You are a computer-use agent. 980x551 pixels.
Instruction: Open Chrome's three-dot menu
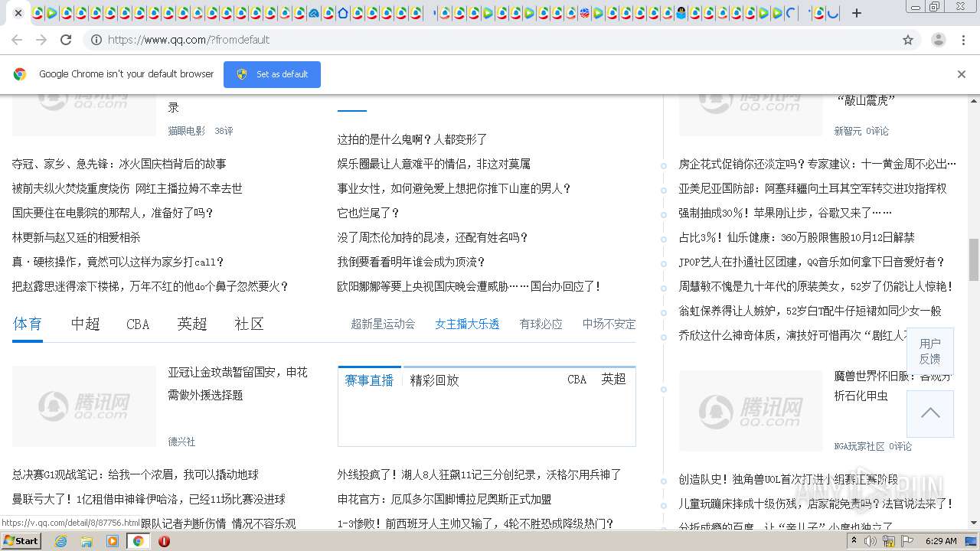[964, 40]
